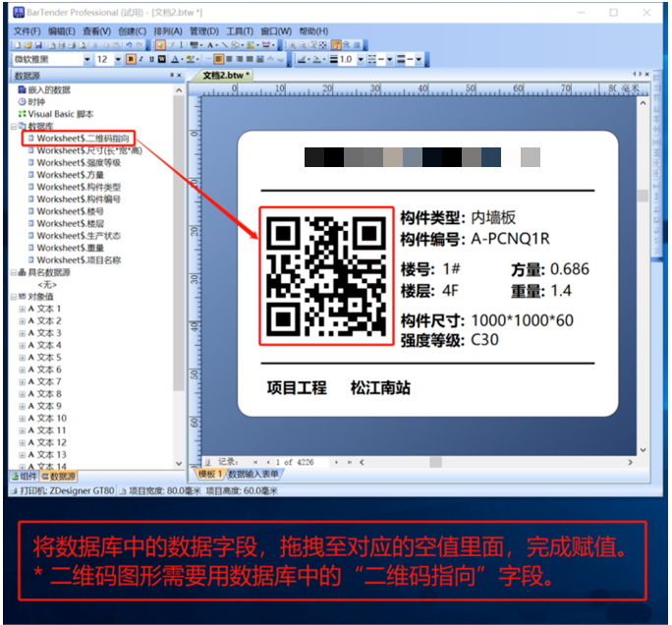Toggle the white-on-black W text button
This screenshot has height=625, width=672.
click(162, 59)
